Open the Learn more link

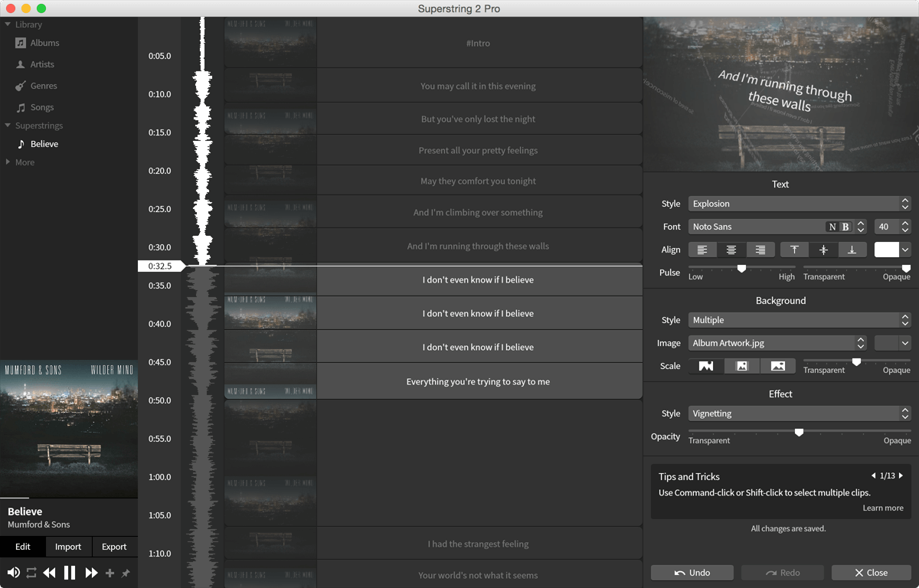pos(883,508)
